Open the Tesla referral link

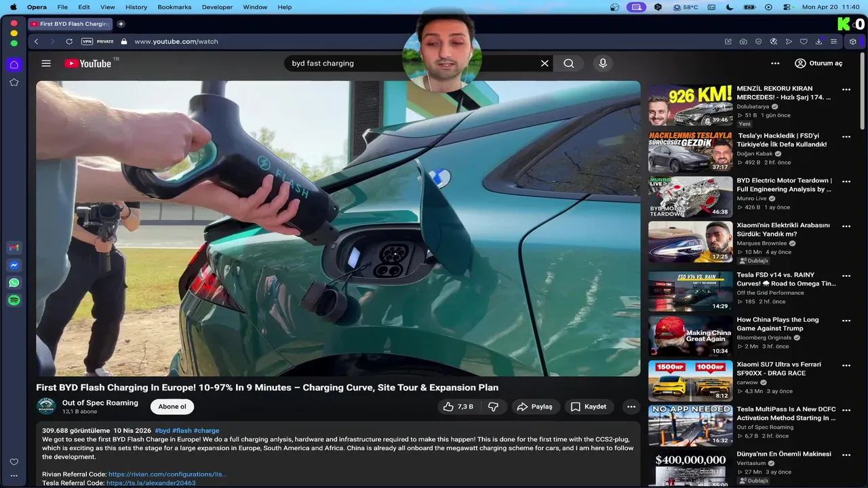151,483
